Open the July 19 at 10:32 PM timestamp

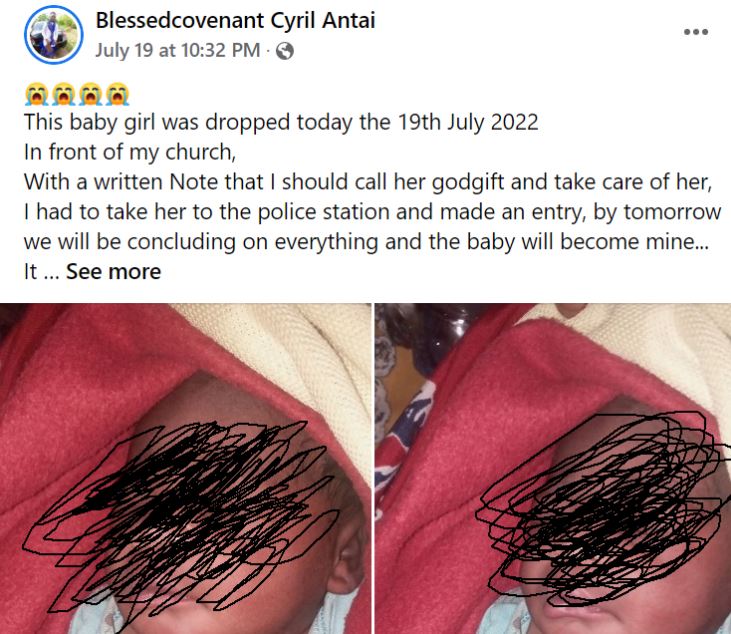pos(178,50)
